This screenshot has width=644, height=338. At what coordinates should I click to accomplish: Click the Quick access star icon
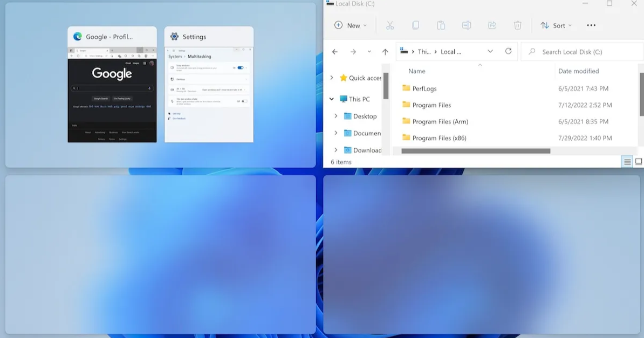coord(344,78)
